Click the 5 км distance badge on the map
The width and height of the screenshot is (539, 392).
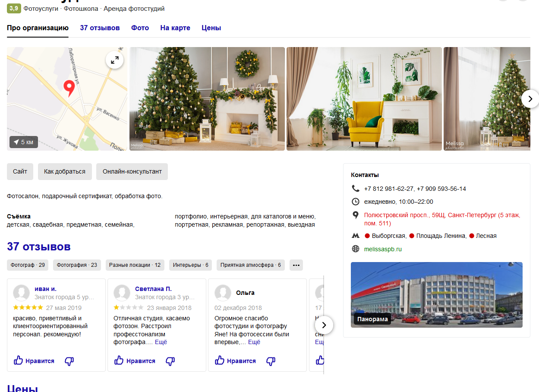(24, 142)
